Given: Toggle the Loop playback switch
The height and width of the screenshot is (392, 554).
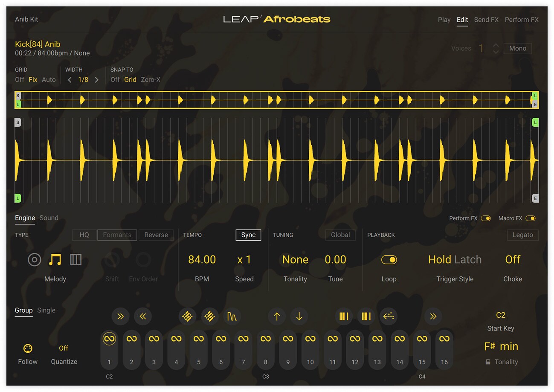Looking at the screenshot, I should coord(389,260).
